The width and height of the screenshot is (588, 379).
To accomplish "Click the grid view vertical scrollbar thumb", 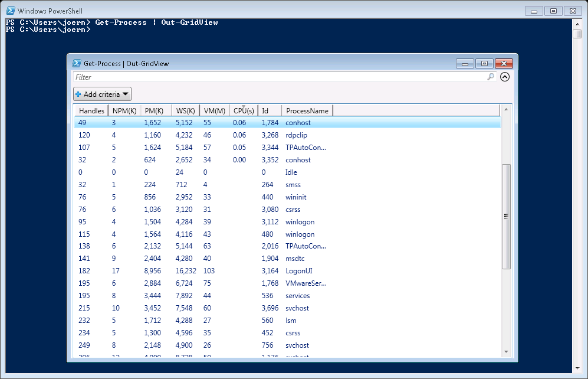I will [506, 217].
